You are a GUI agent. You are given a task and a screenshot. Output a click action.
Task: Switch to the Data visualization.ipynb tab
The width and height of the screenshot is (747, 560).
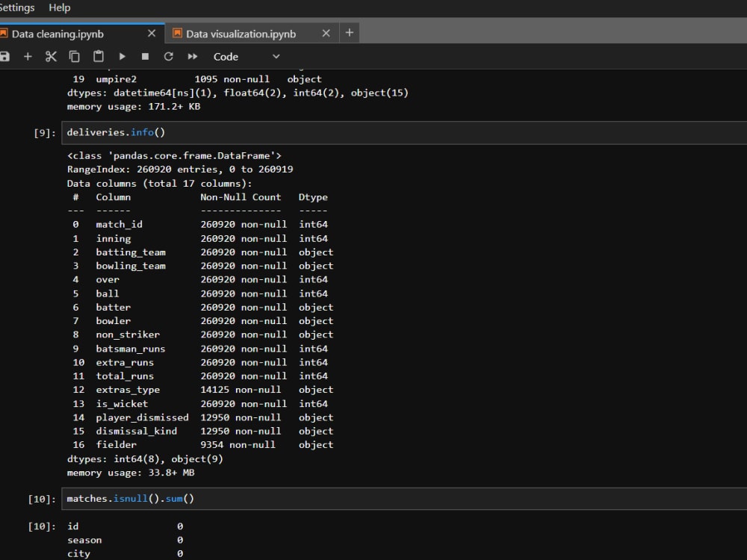241,34
